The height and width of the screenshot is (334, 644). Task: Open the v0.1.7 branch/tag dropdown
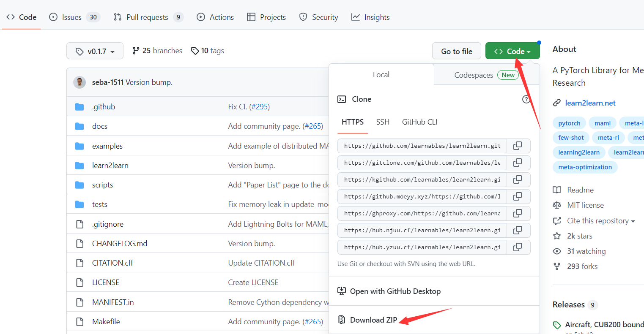pos(95,51)
